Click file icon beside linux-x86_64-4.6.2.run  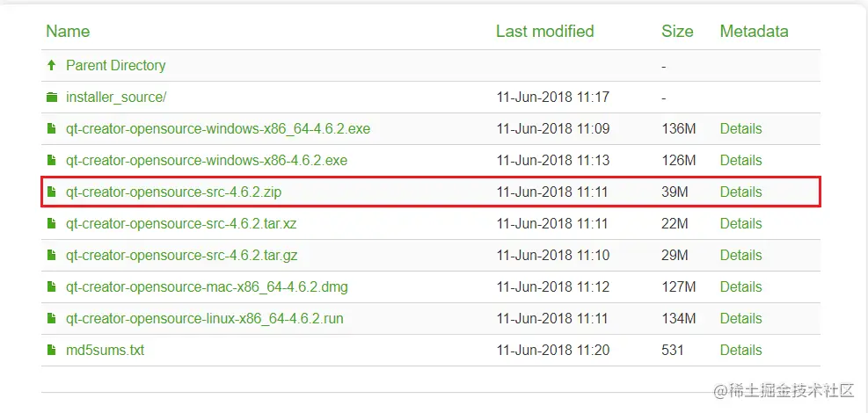pos(52,318)
